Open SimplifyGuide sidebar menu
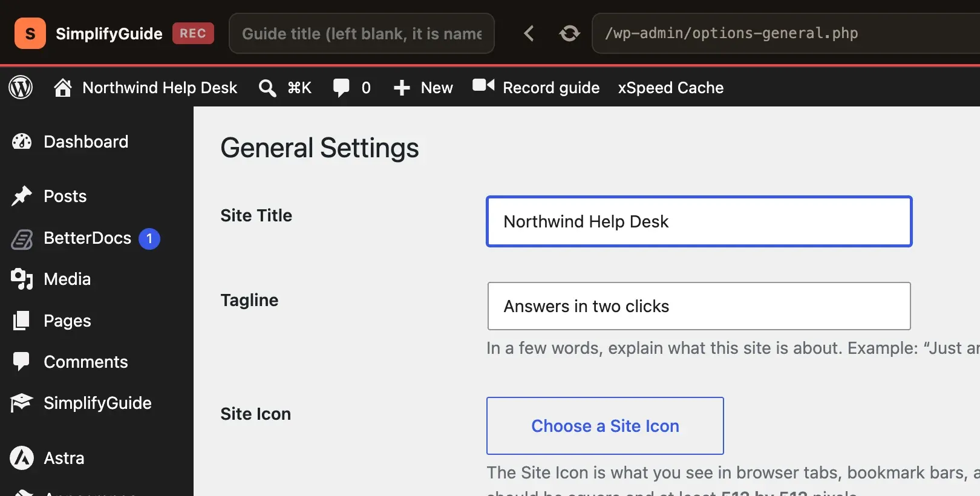980x496 pixels. point(97,403)
